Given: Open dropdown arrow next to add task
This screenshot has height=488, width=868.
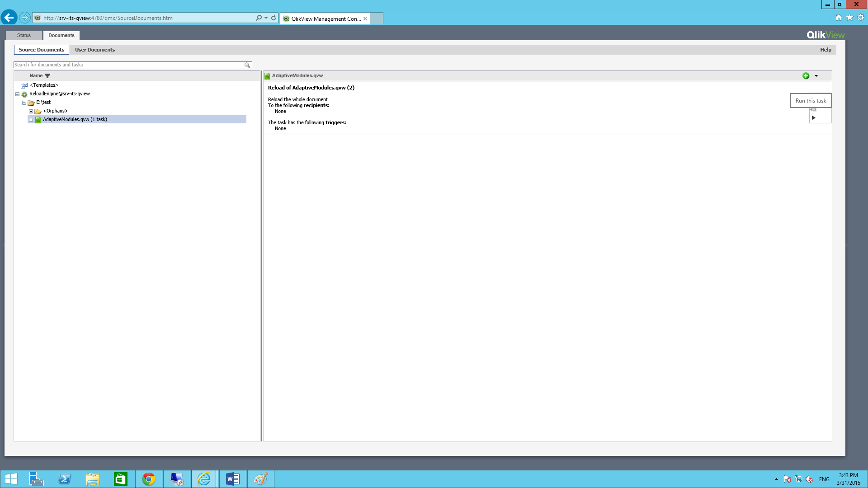Looking at the screenshot, I should pyautogui.click(x=816, y=76).
